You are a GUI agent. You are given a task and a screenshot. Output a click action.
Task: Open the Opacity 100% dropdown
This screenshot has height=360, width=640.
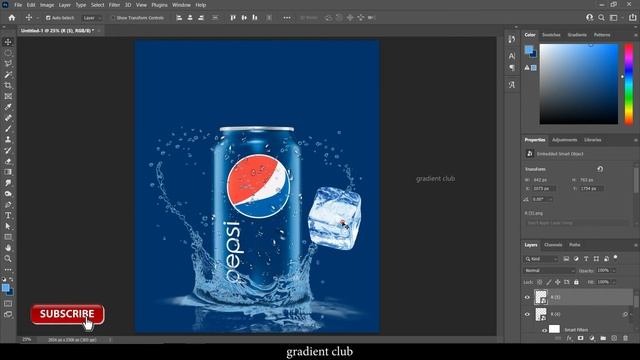pos(613,271)
